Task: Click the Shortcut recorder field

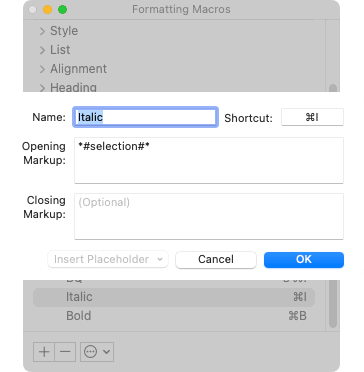Action: pyautogui.click(x=312, y=117)
